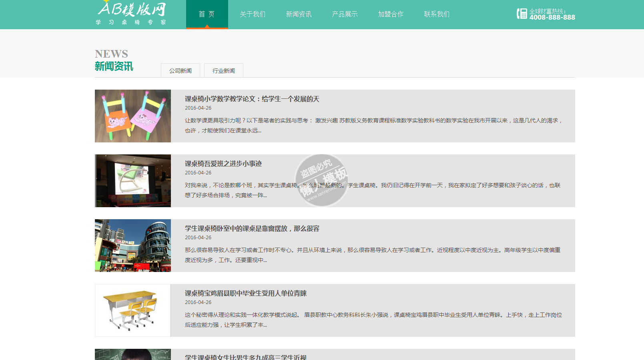Open the shopping mall building thumbnail
This screenshot has height=360, width=644.
tap(133, 246)
